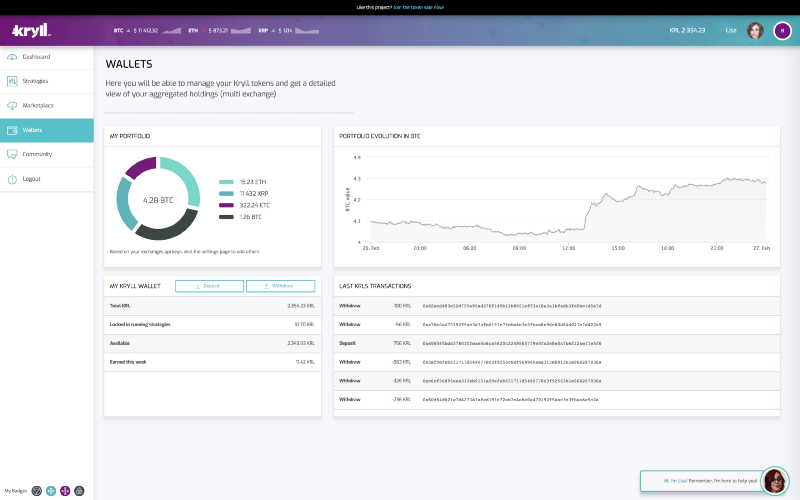Click the Community chat bubble icon
The width and height of the screenshot is (800, 500).
click(x=12, y=155)
